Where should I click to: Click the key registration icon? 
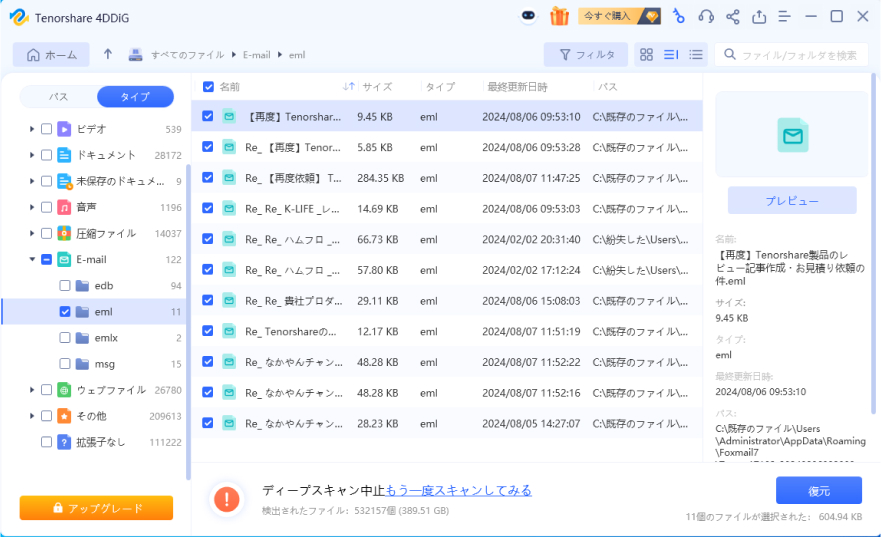click(x=678, y=16)
